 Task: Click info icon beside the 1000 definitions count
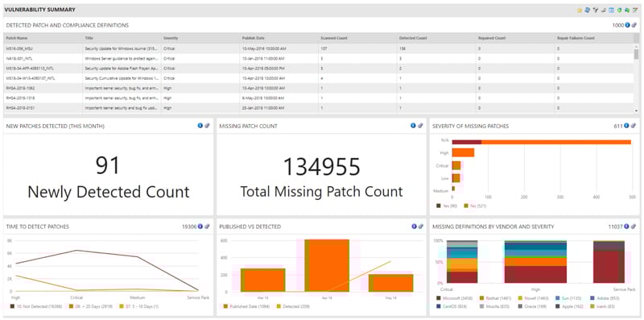(x=627, y=25)
